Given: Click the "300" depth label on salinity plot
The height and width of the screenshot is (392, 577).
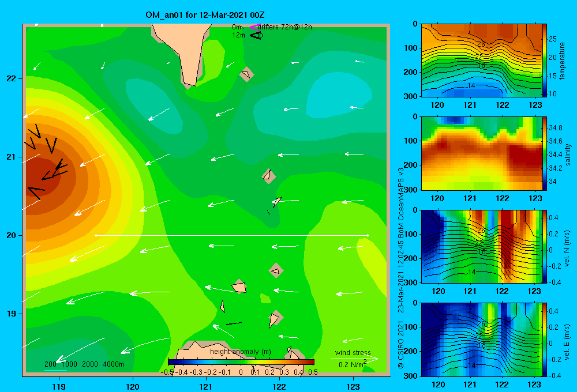Looking at the screenshot, I should click(x=411, y=190).
